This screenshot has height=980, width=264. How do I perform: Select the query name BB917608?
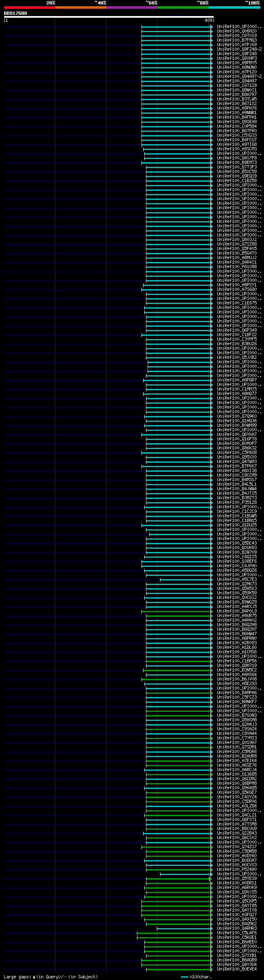(16, 13)
